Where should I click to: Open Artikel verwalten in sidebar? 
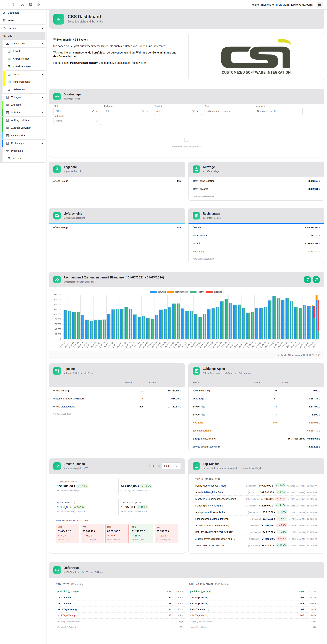pos(25,66)
